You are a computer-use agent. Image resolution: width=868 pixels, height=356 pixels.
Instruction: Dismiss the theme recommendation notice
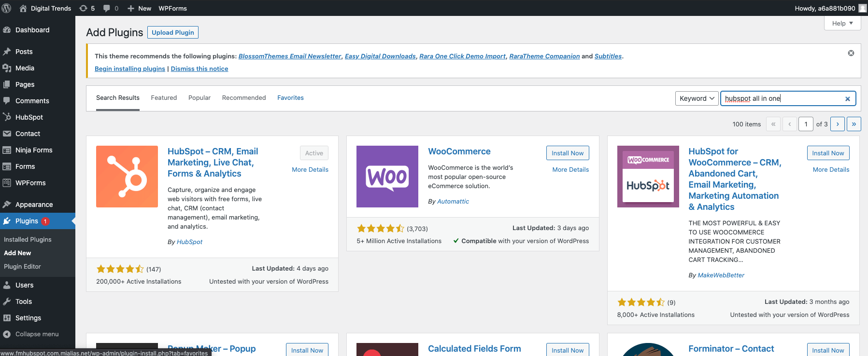(x=851, y=53)
